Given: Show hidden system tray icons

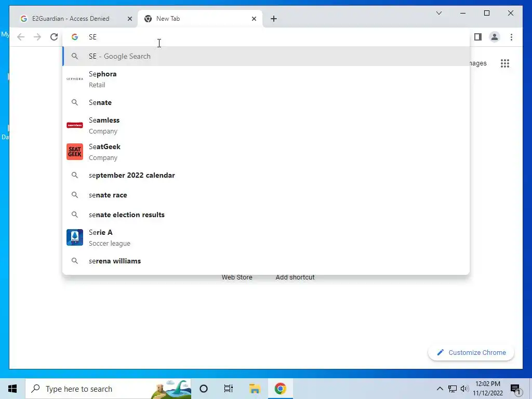Looking at the screenshot, I should tap(440, 389).
